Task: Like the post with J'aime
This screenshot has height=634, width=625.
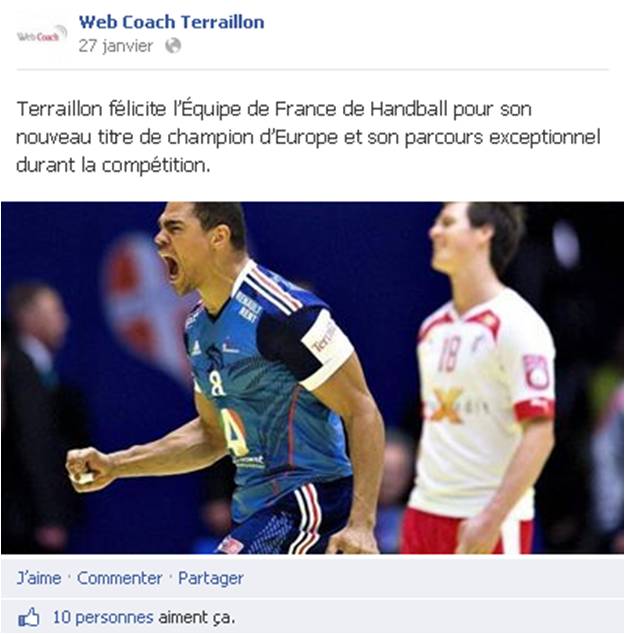Action: pos(39,578)
